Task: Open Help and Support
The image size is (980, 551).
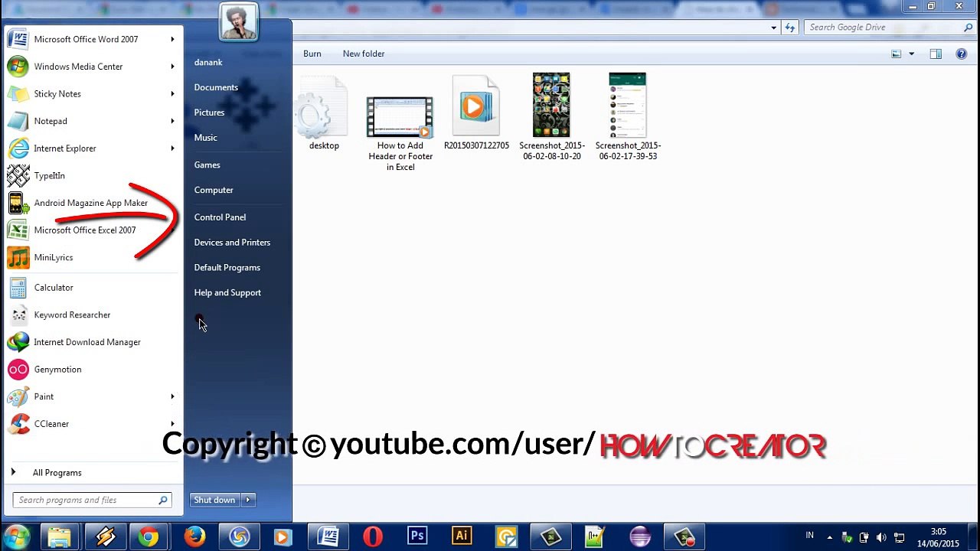Action: [x=227, y=293]
